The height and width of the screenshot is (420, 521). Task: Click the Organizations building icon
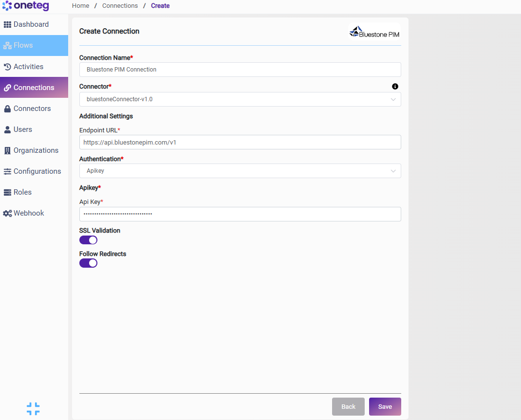[x=7, y=150]
